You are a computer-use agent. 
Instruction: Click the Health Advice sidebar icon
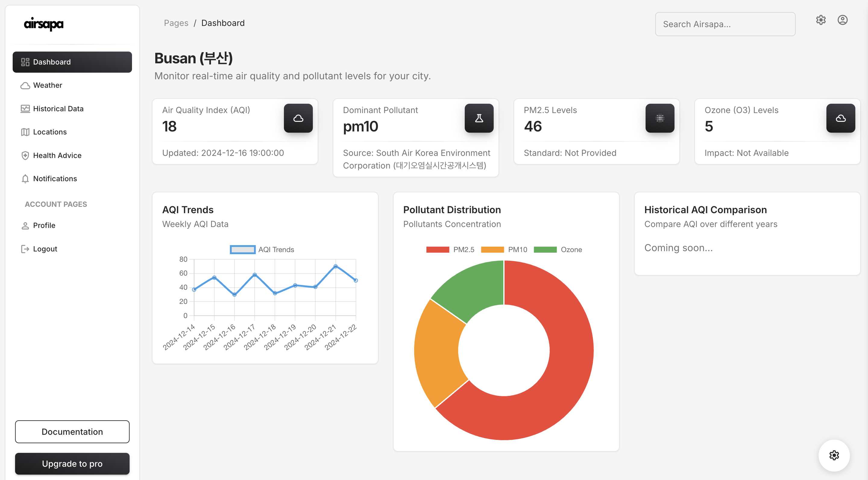(x=25, y=155)
